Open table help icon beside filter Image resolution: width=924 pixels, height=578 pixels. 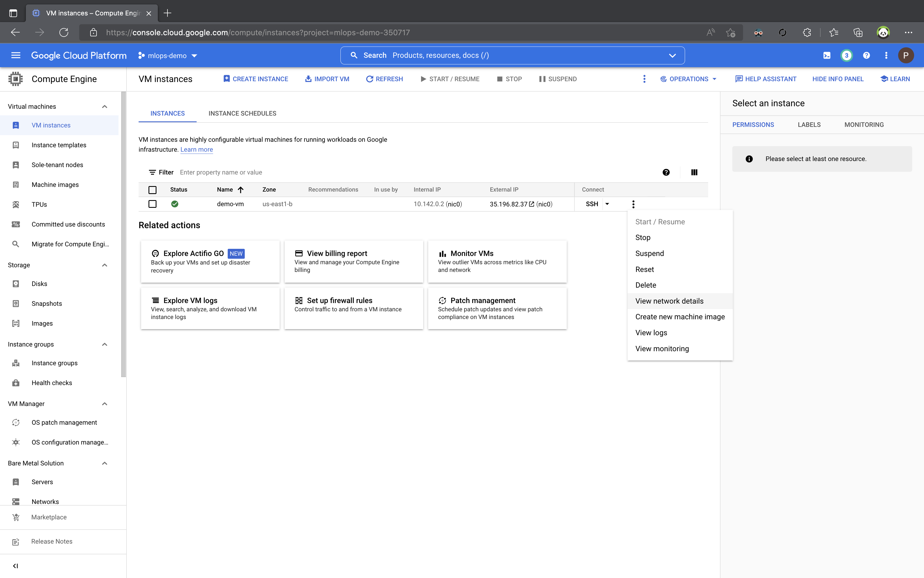(x=666, y=172)
